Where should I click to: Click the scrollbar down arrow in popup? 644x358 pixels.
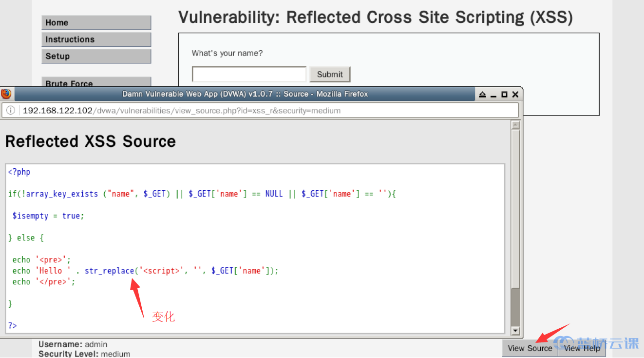coord(515,330)
